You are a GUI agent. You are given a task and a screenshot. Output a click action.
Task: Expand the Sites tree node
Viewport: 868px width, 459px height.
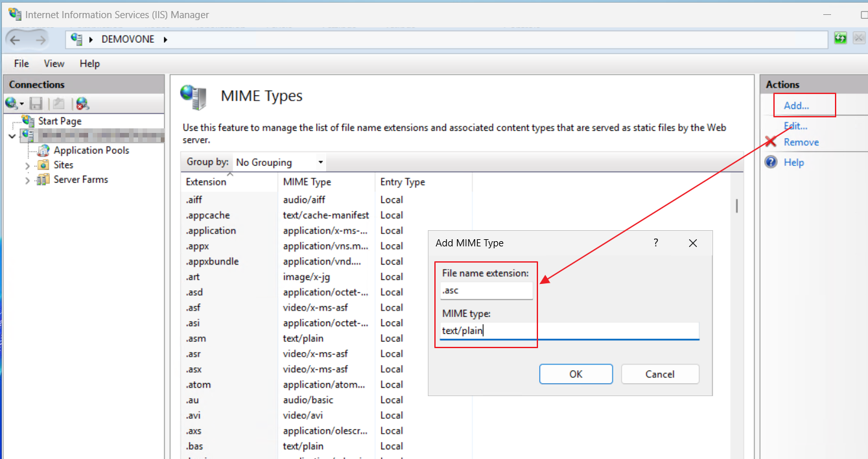pyautogui.click(x=27, y=165)
